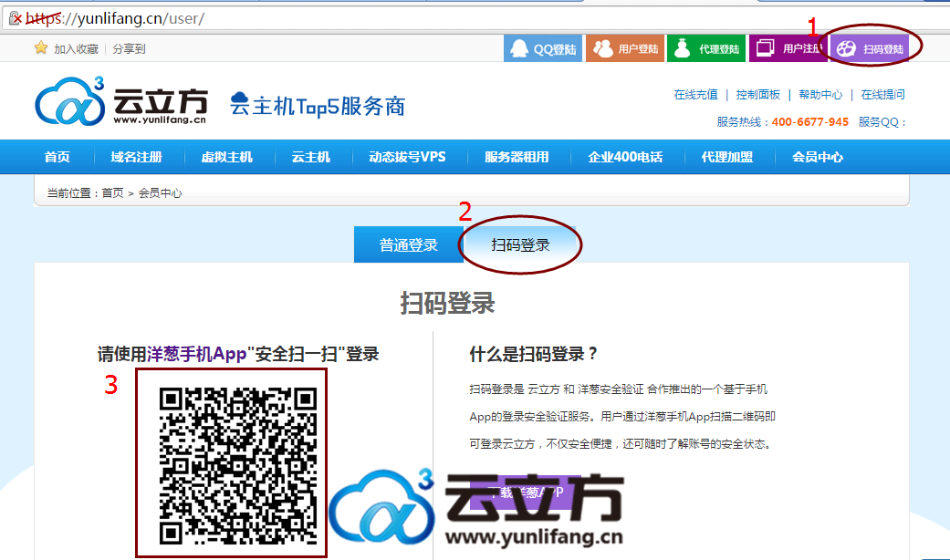Screen dimensions: 950x560
Task: Click the page security icon in address bar
Action: point(15,18)
